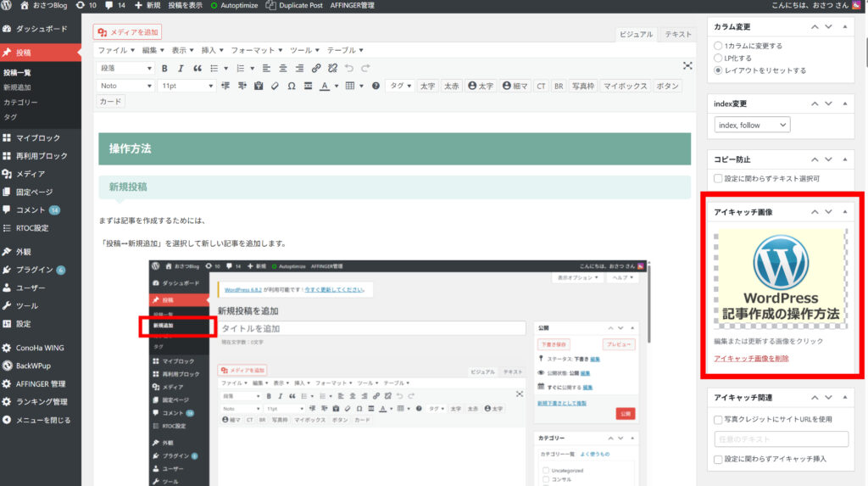Align text left in editor
This screenshot has height=486, width=868.
[x=266, y=68]
